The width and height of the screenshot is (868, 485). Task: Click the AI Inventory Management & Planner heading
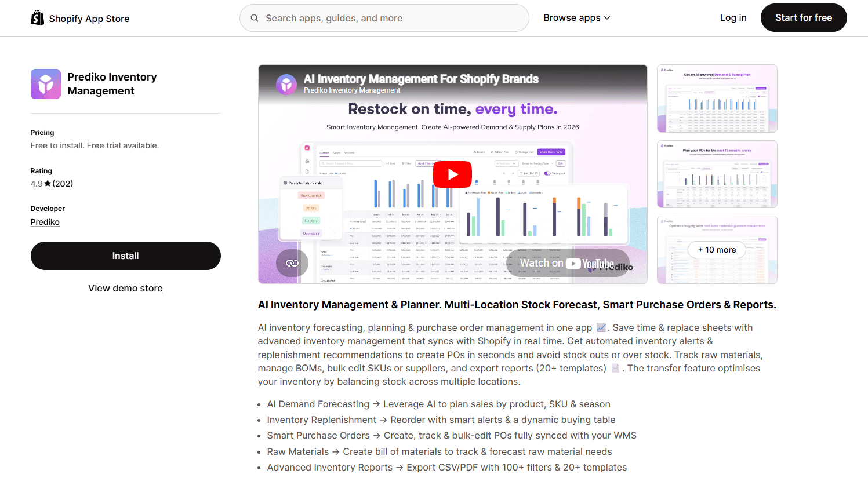coord(517,305)
